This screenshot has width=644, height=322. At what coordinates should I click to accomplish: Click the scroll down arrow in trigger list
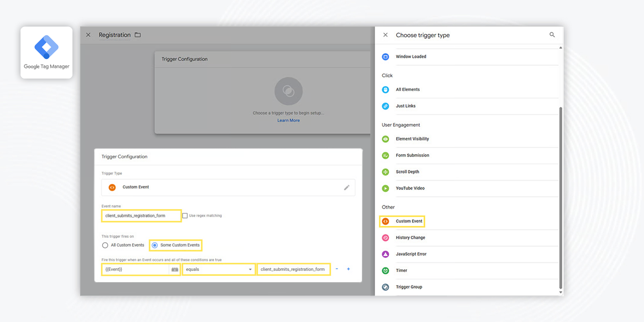(561, 293)
